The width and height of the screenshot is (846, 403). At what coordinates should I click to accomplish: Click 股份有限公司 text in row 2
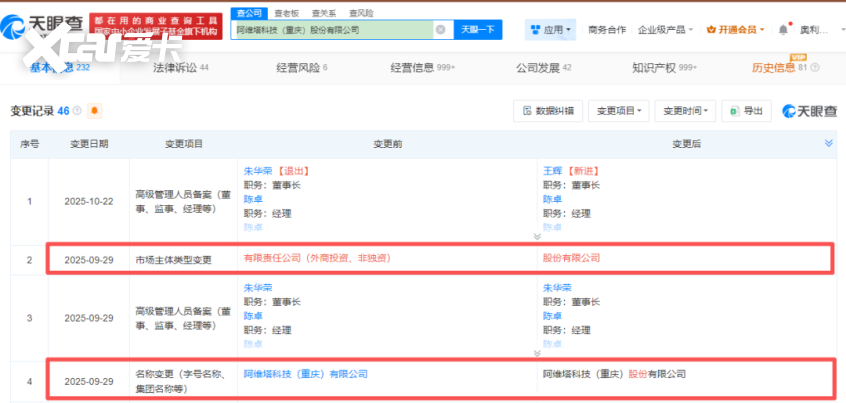[x=571, y=258]
